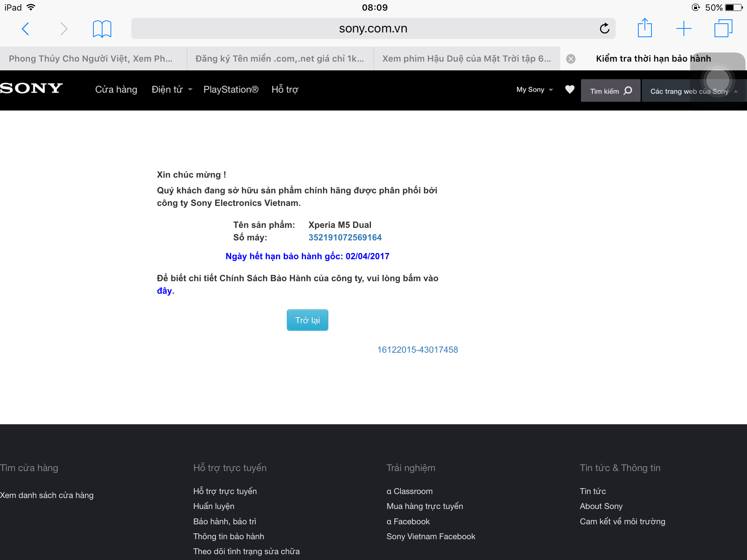747x560 pixels.
Task: Open the favorites heart icon
Action: pyautogui.click(x=570, y=89)
